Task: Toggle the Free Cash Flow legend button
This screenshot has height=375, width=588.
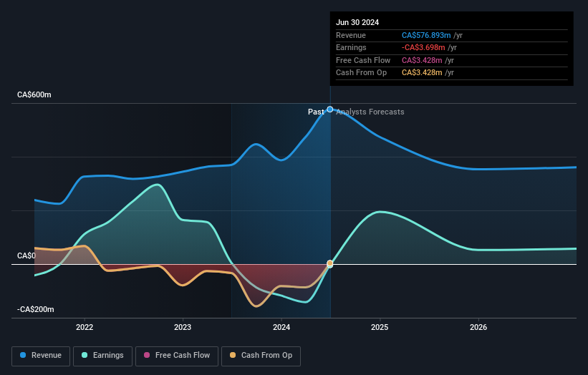Action: [177, 356]
